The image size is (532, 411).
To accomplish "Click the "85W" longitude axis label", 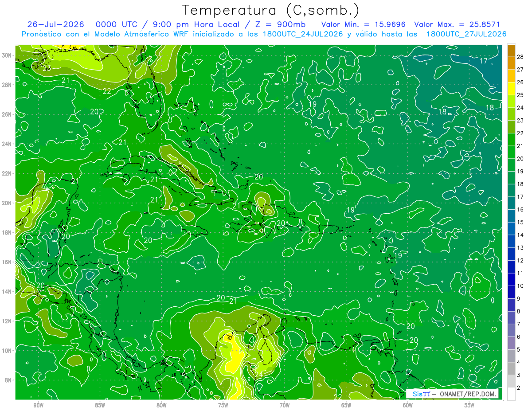I will pos(100,405).
